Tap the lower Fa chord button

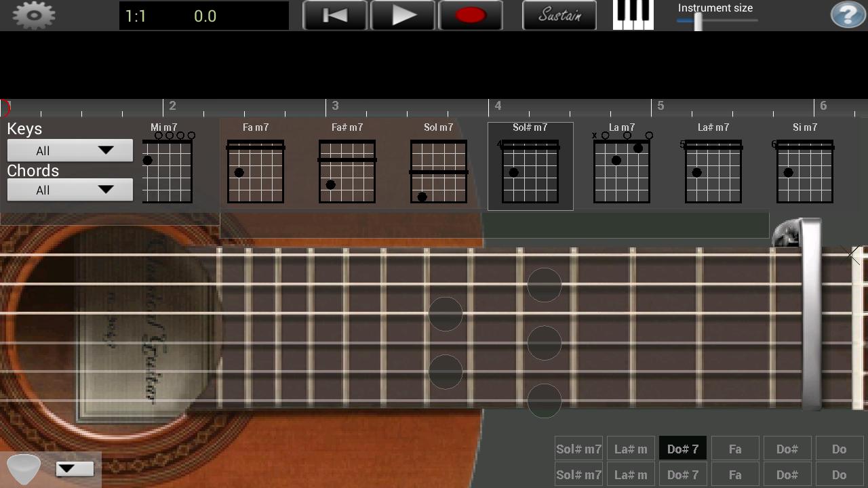pyautogui.click(x=735, y=474)
